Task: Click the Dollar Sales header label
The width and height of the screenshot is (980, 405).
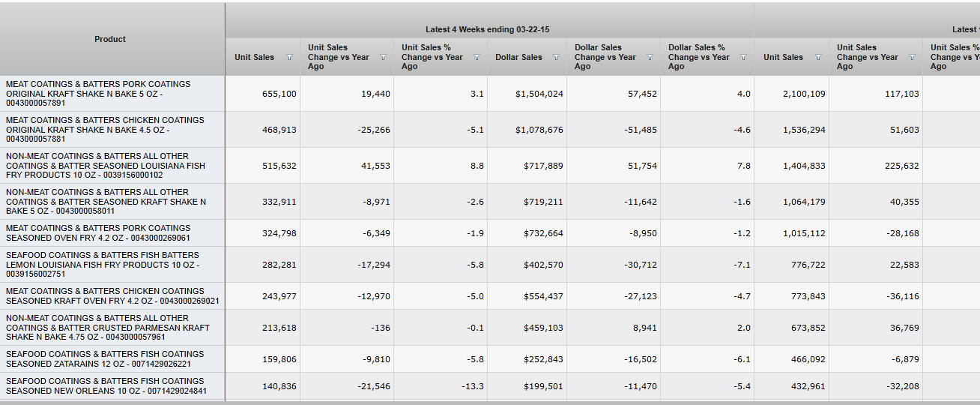Action: click(x=518, y=58)
